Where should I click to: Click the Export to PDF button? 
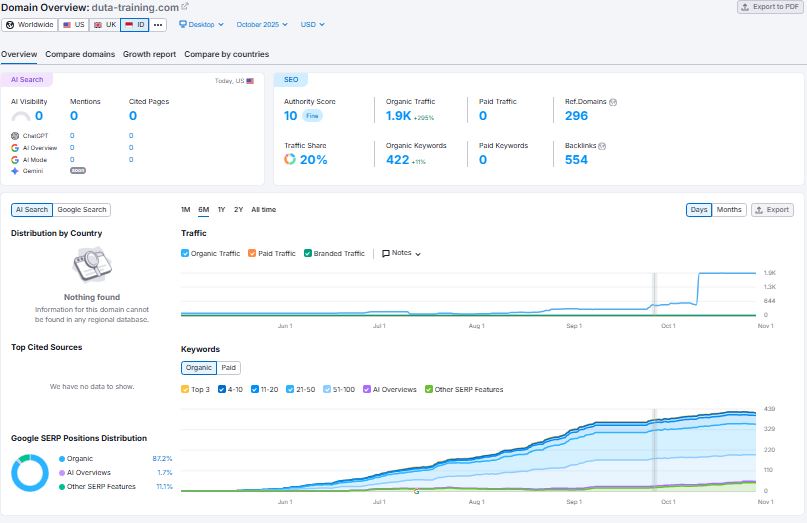pos(769,7)
